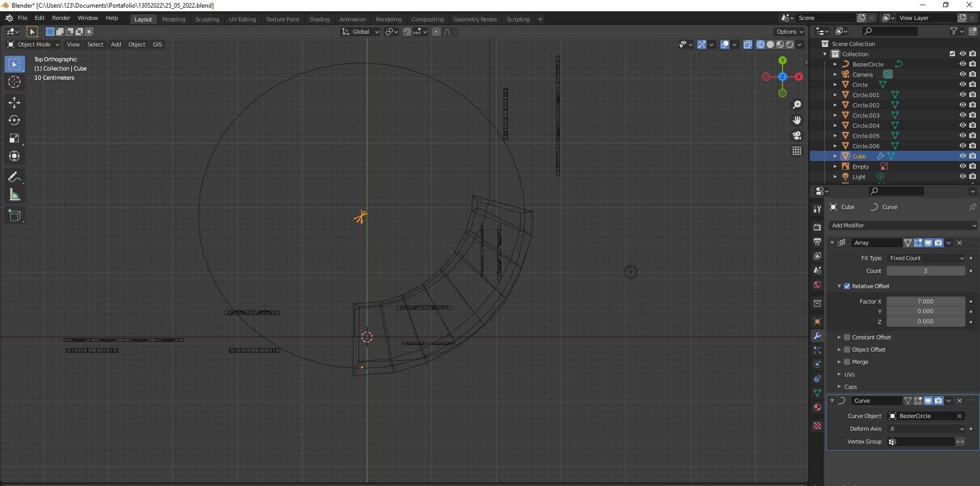Activate the Transform tool
This screenshot has width=980, height=486.
pos(14,156)
